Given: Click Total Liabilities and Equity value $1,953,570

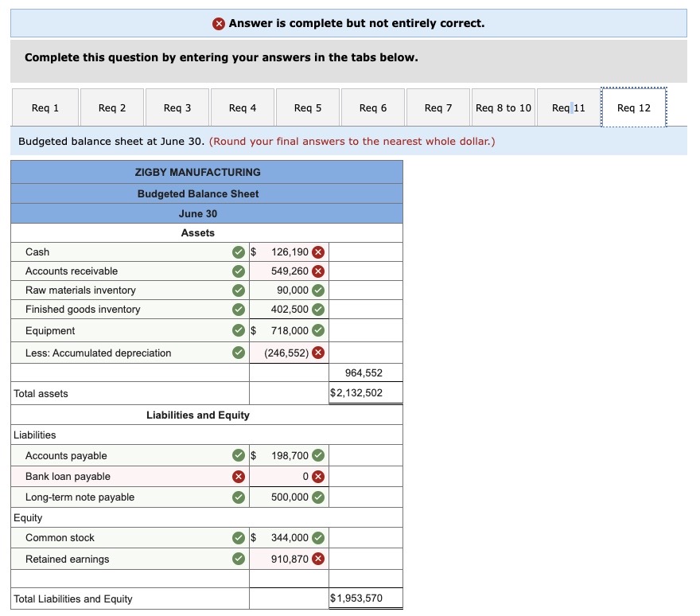Looking at the screenshot, I should 356,598.
